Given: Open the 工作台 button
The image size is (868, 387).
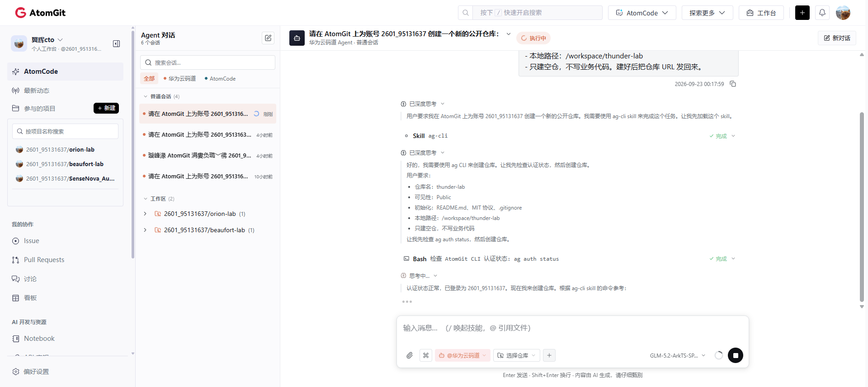Looking at the screenshot, I should pos(761,13).
